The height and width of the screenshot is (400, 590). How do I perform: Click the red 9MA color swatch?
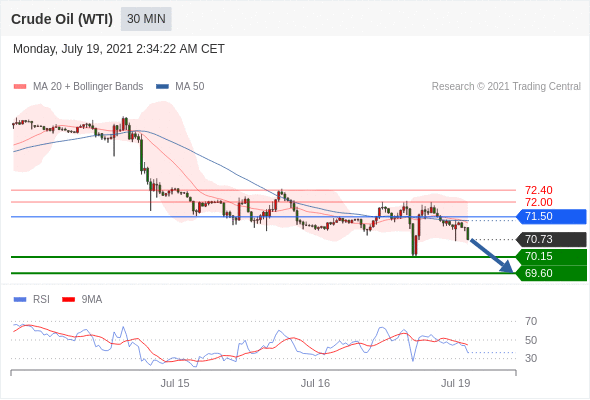point(68,300)
